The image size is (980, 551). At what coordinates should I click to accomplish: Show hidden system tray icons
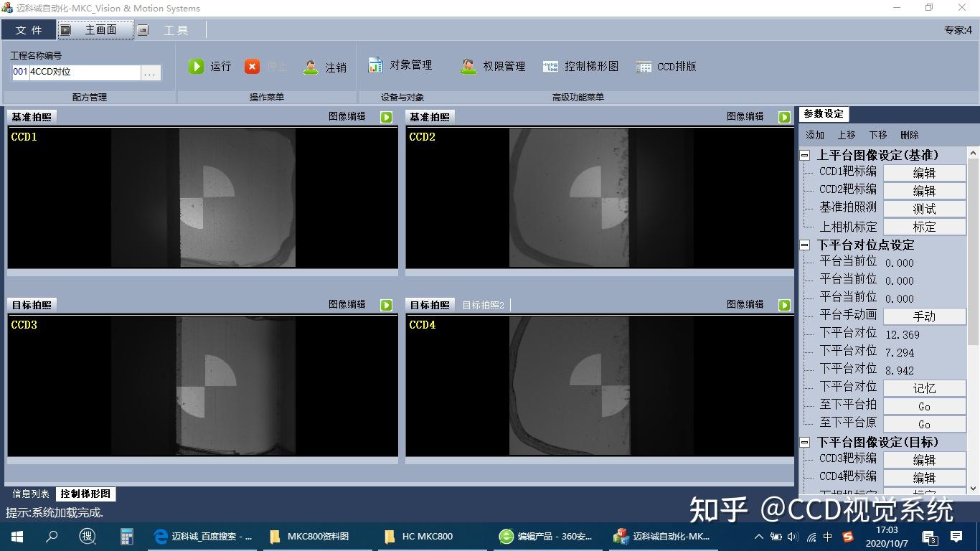pos(759,537)
